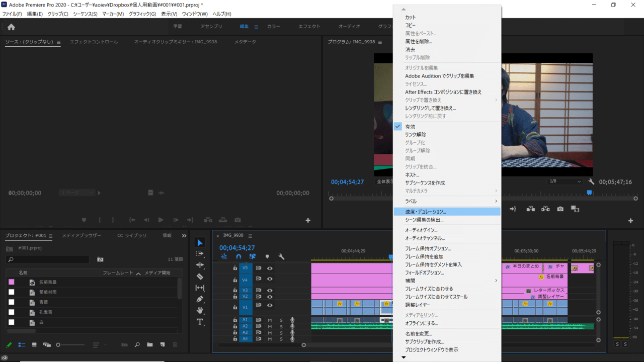This screenshot has height=362, width=644.
Task: Open Program monitor settings wrench
Action: 592,182
